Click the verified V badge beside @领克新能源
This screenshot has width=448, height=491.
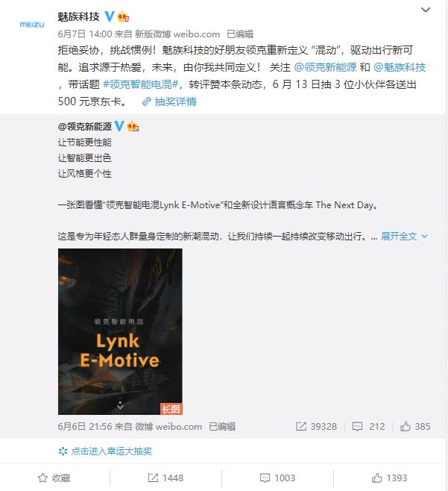pos(119,126)
